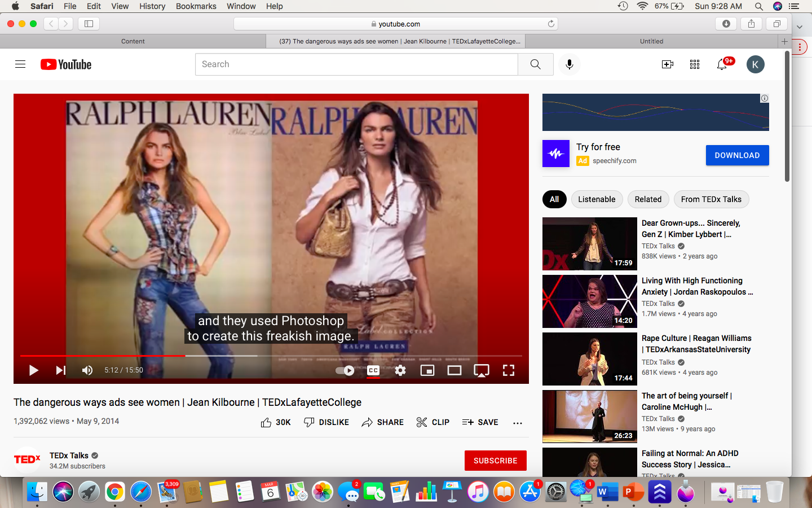Toggle closed captions CC button
The height and width of the screenshot is (508, 812).
pyautogui.click(x=373, y=371)
